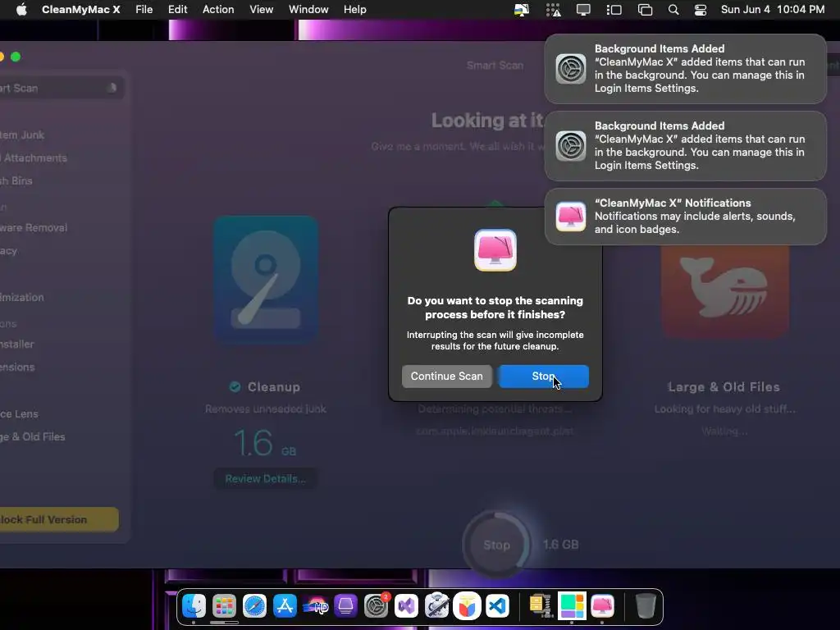Click Stop in the confirmation dialog
The width and height of the screenshot is (840, 630).
[x=543, y=376]
